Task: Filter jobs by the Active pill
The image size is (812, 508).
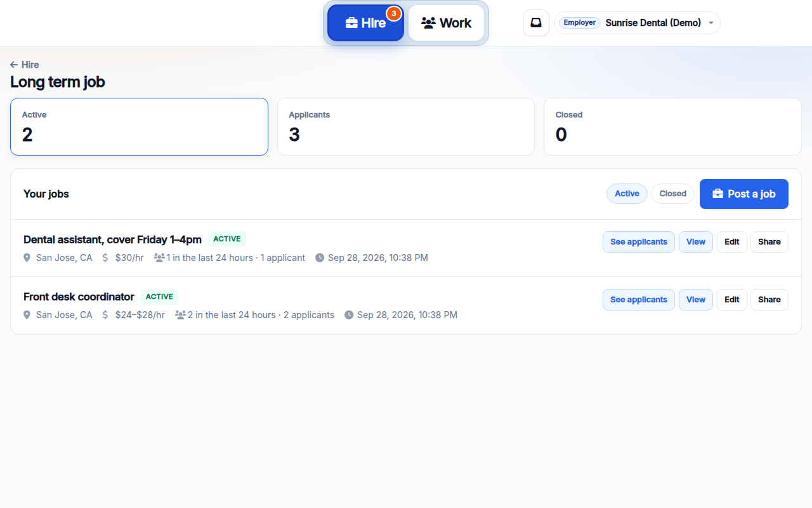Action: coord(627,194)
